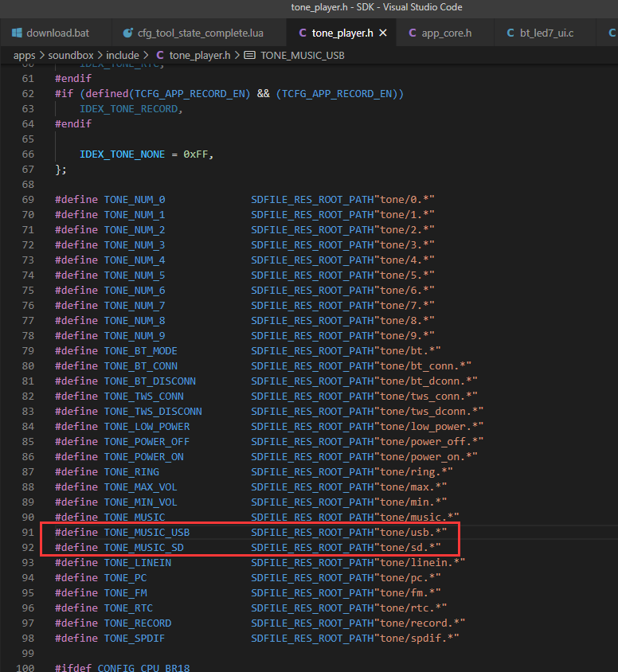Click the 'TONE_LOW_POWER' macro name
This screenshot has width=618, height=672.
point(147,427)
